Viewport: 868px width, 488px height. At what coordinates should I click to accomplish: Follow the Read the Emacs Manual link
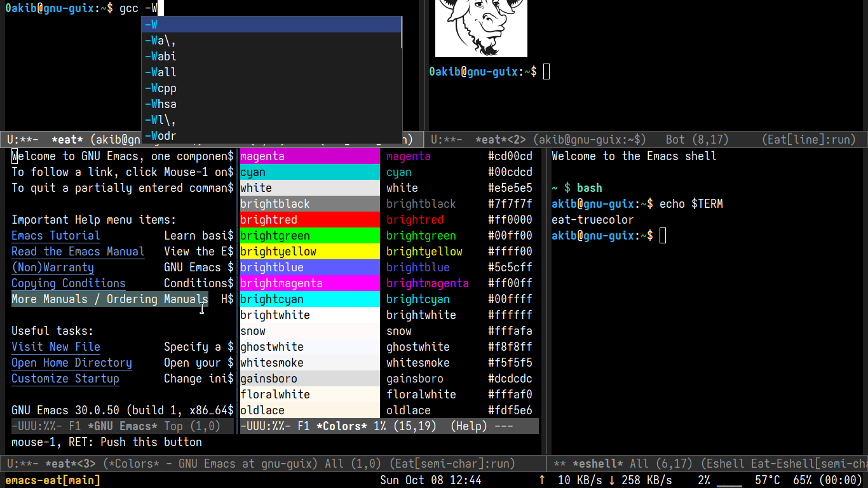[78, 252]
